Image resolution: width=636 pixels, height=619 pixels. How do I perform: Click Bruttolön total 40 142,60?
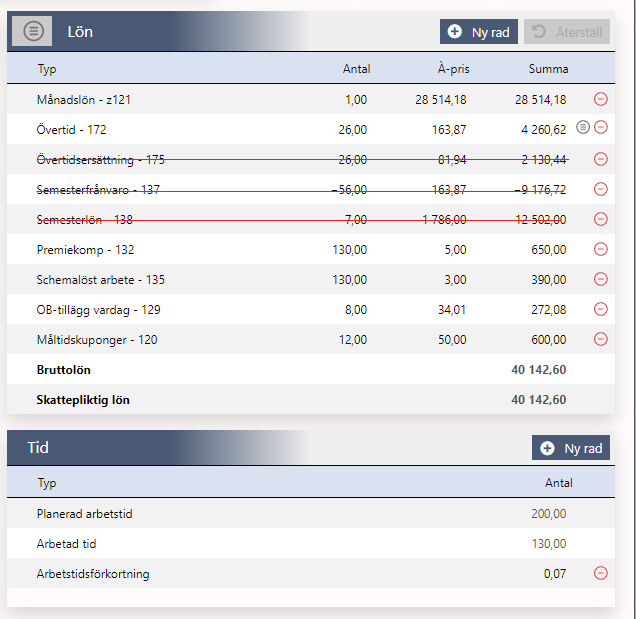pyautogui.click(x=539, y=370)
